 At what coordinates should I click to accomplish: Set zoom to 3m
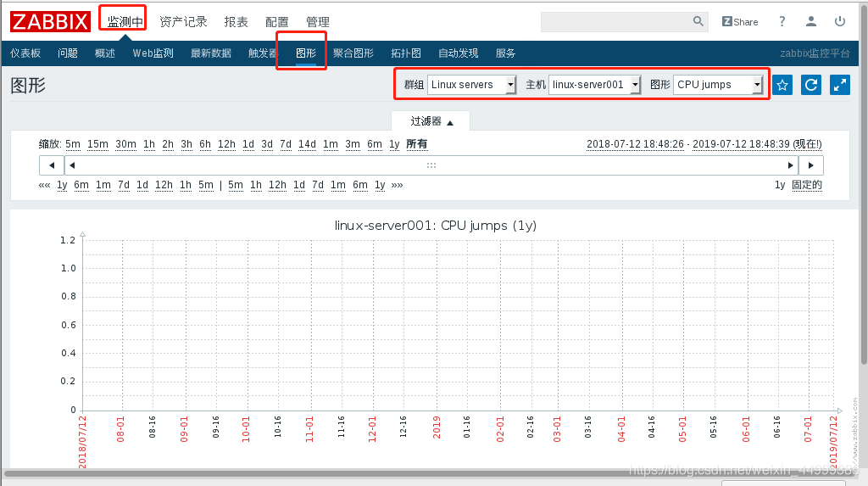tap(353, 144)
